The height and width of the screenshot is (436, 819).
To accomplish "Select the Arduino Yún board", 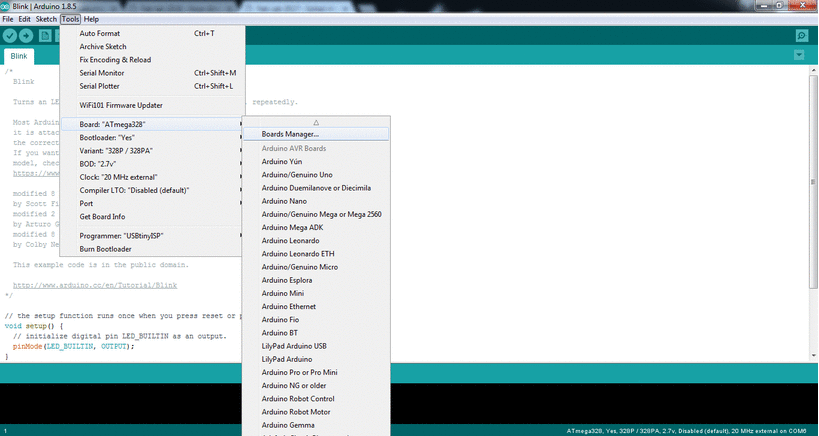I will click(316, 161).
